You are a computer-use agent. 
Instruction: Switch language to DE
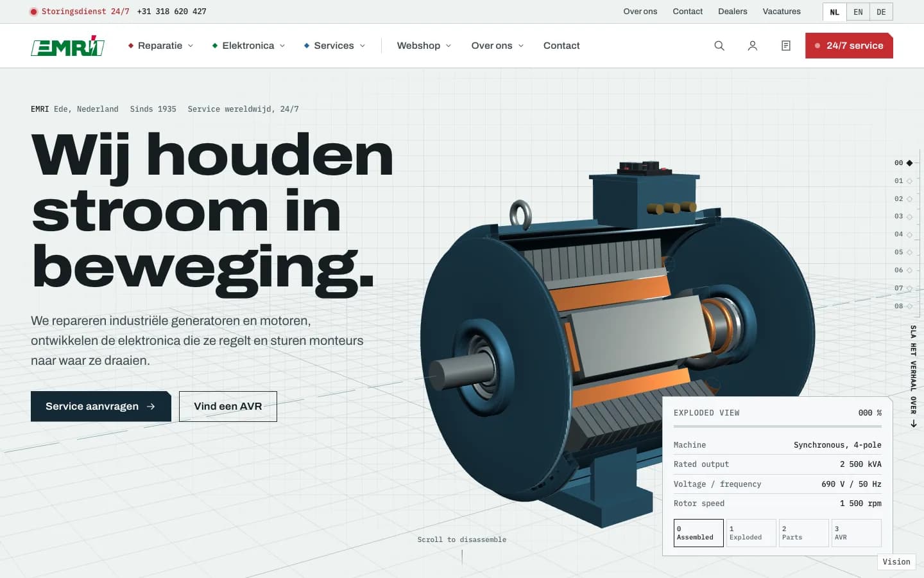click(881, 12)
